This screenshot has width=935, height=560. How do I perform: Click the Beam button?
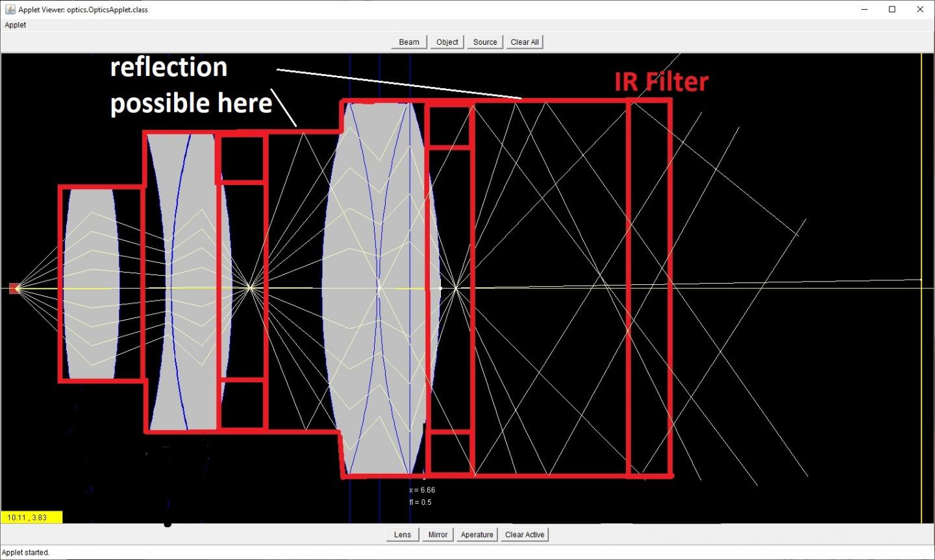pos(409,42)
